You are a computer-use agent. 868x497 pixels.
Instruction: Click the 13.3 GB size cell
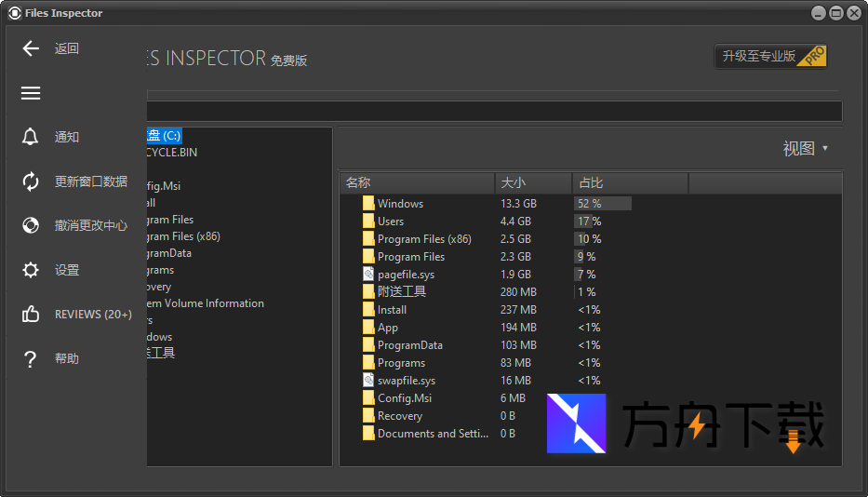(x=519, y=203)
